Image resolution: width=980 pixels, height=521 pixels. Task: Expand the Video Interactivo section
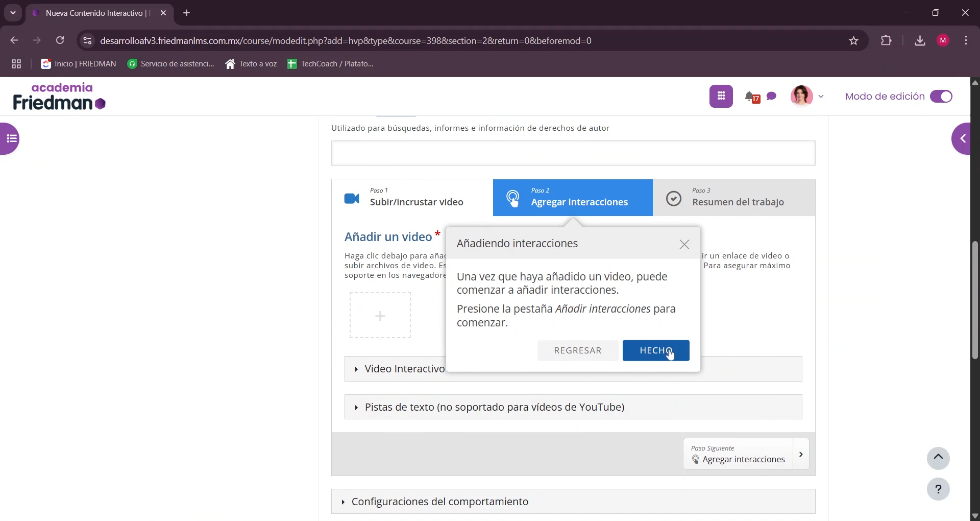click(573, 369)
